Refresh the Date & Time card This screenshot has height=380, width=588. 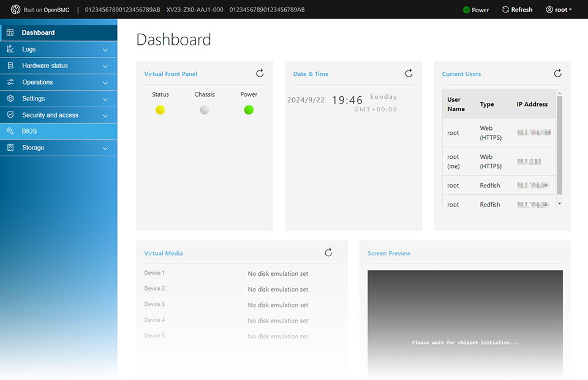coord(409,74)
